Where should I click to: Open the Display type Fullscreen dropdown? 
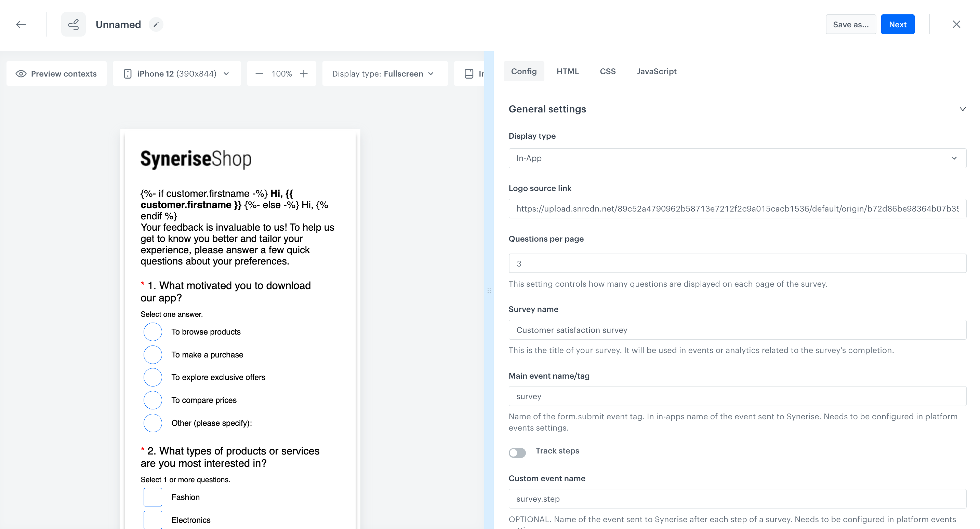click(384, 74)
